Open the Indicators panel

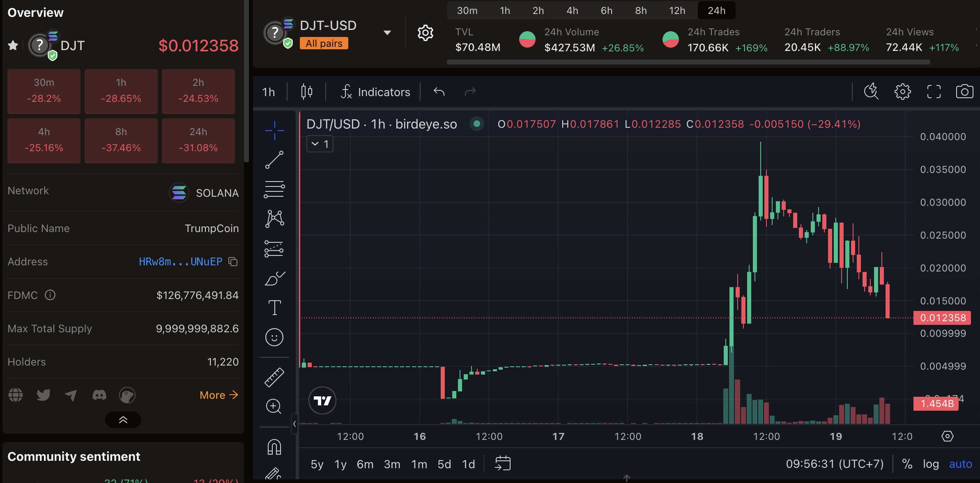pyautogui.click(x=375, y=92)
